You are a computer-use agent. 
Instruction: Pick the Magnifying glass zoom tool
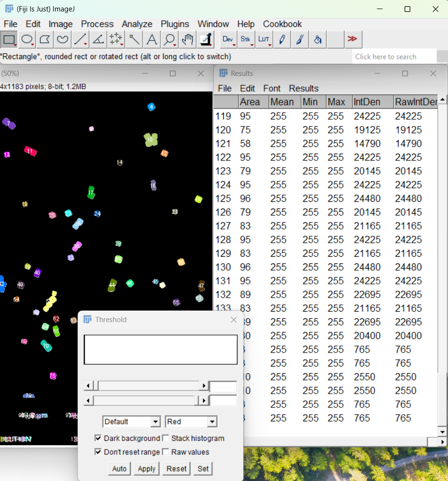click(x=169, y=40)
